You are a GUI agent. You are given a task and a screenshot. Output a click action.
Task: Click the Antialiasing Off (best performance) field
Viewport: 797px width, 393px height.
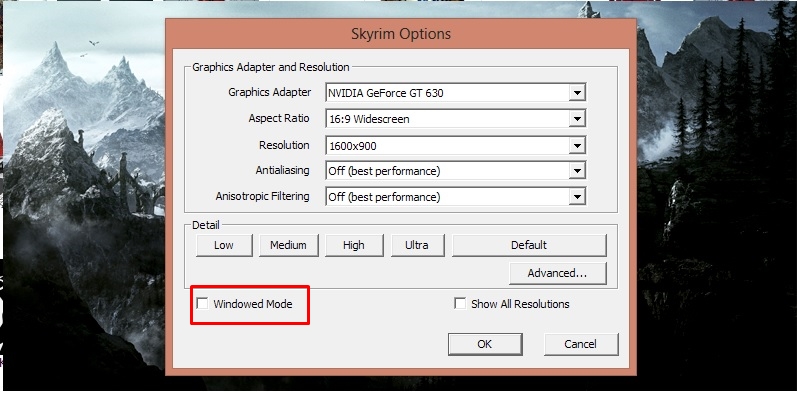pos(455,171)
